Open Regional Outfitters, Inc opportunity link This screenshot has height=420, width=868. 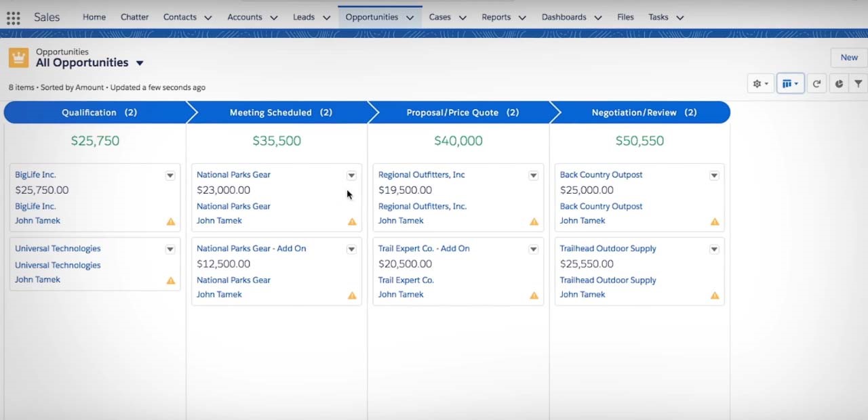[422, 175]
